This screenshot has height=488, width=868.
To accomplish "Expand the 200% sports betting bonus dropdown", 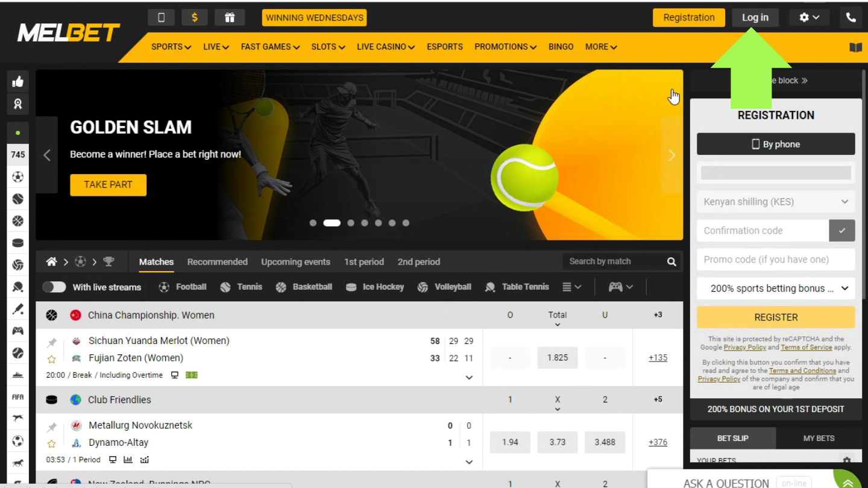I will click(776, 289).
